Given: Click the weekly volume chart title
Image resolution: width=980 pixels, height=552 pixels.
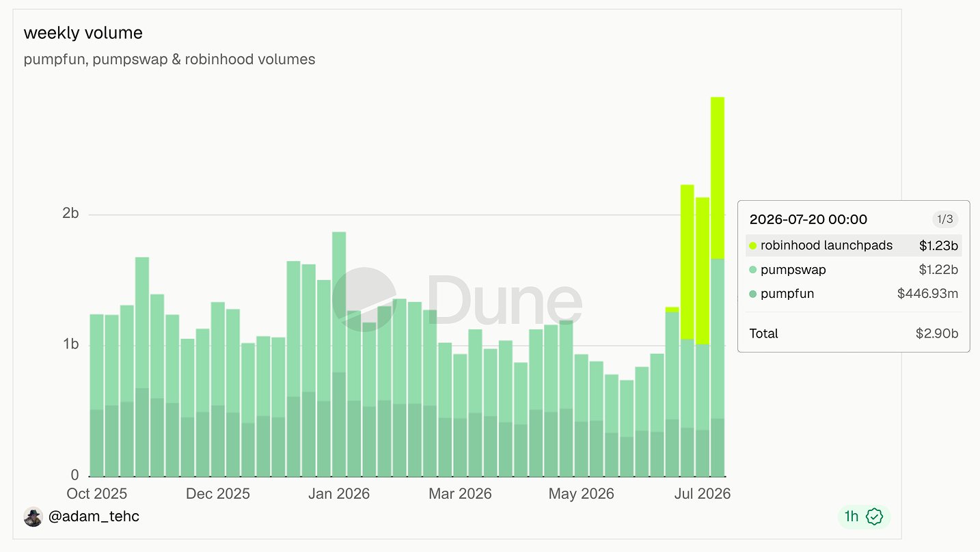Looking at the screenshot, I should [83, 33].
